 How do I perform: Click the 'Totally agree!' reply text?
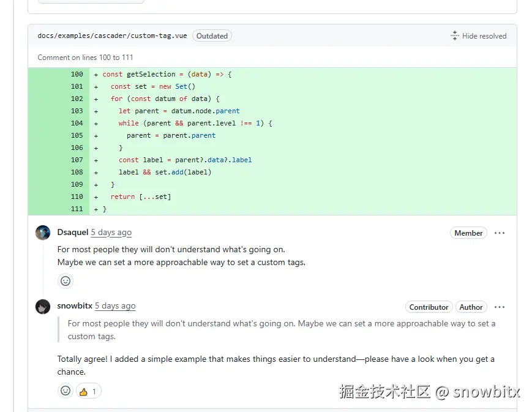275,365
